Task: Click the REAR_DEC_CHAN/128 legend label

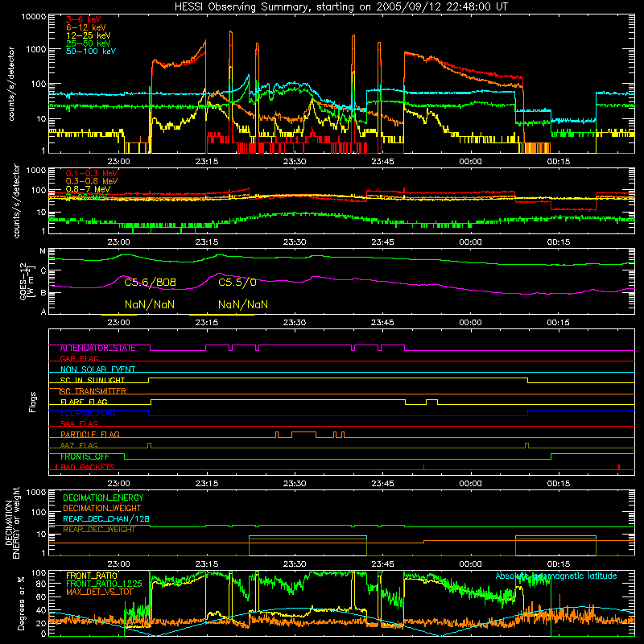Action: pyautogui.click(x=106, y=518)
